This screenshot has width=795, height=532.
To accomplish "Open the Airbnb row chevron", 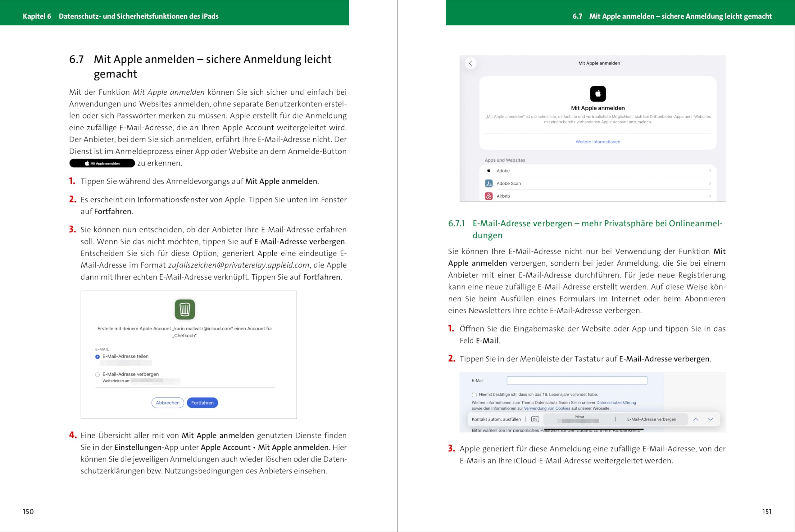I will 710,196.
